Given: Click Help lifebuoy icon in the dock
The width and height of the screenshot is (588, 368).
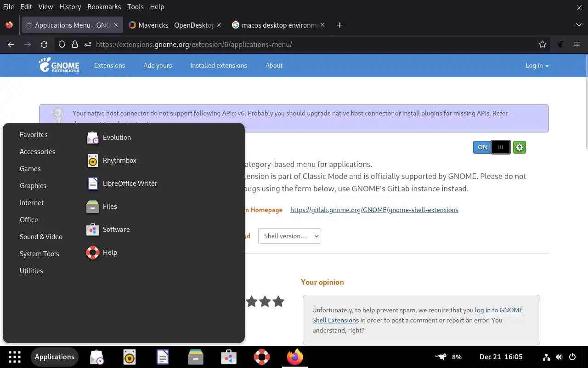Looking at the screenshot, I should coord(262,357).
